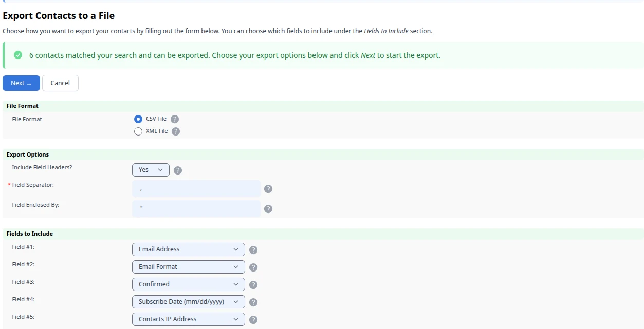The height and width of the screenshot is (329, 644).
Task: Click the help icon beside XML File
Action: (x=176, y=131)
